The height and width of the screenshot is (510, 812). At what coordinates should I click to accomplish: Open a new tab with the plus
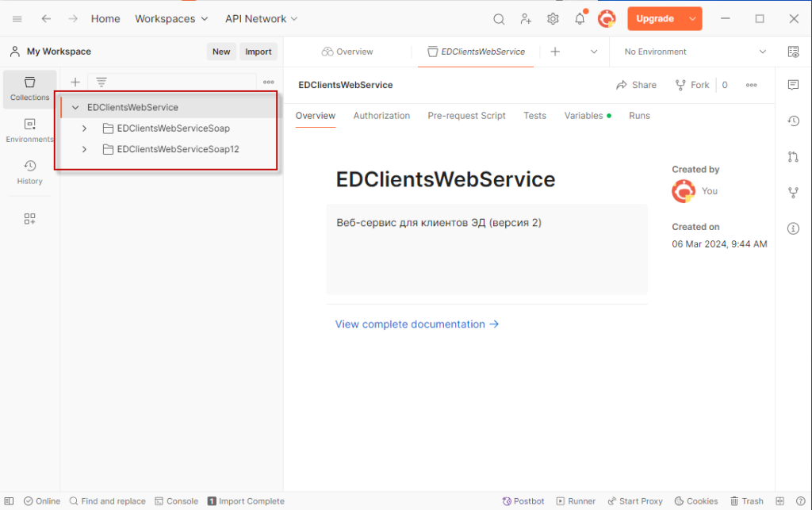point(555,52)
